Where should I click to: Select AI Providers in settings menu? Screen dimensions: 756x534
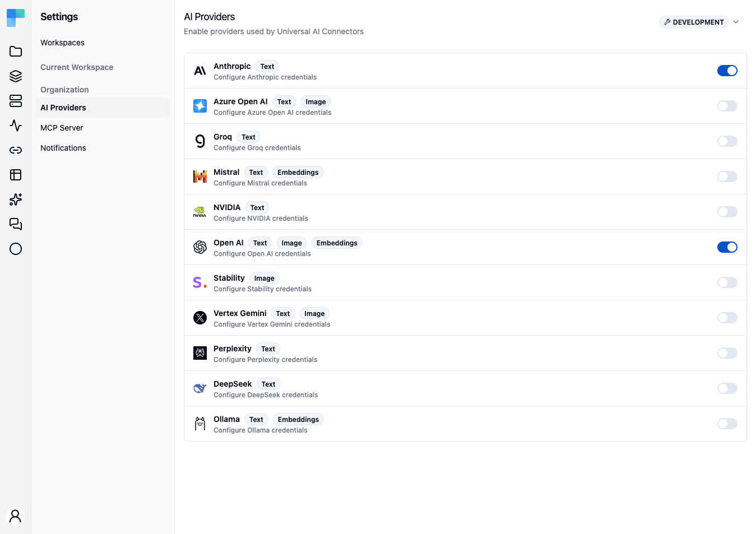pos(103,108)
